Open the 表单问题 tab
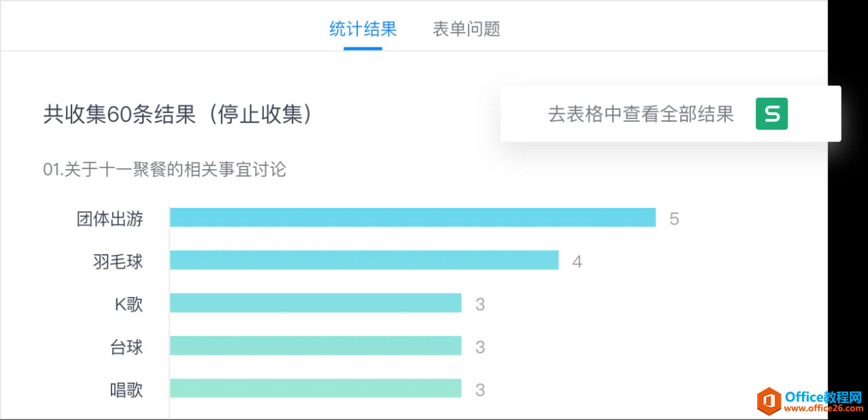 [x=466, y=29]
